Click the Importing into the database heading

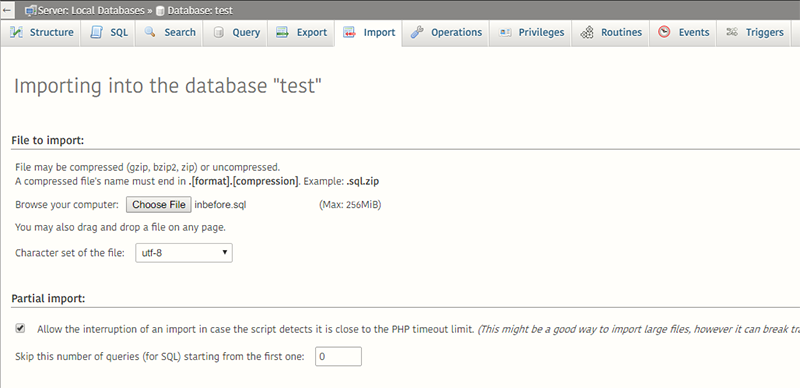168,86
